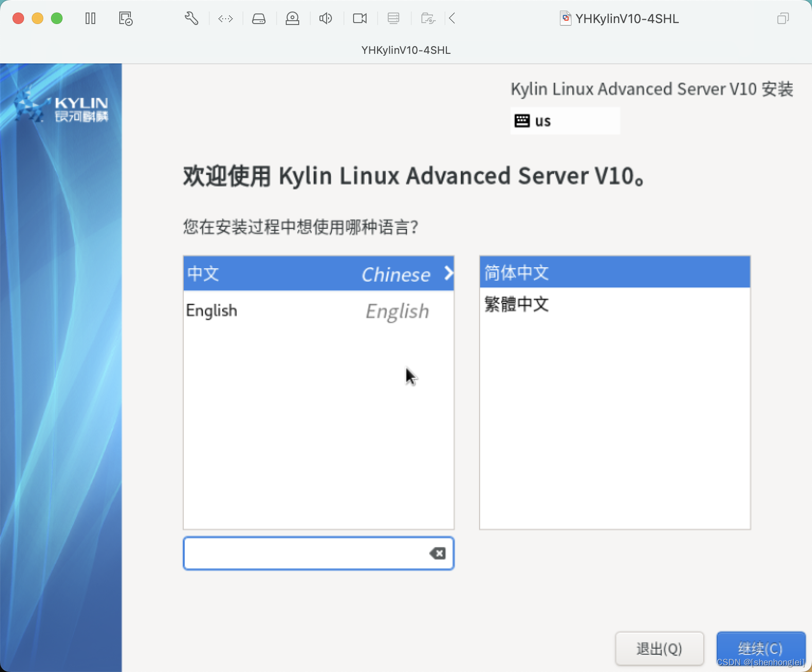Pause the virtual machine
812x672 pixels.
coord(90,19)
